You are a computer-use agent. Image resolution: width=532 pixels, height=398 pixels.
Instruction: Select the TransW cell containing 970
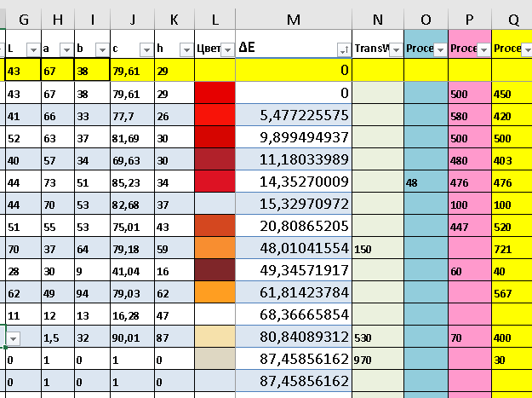pos(378,359)
